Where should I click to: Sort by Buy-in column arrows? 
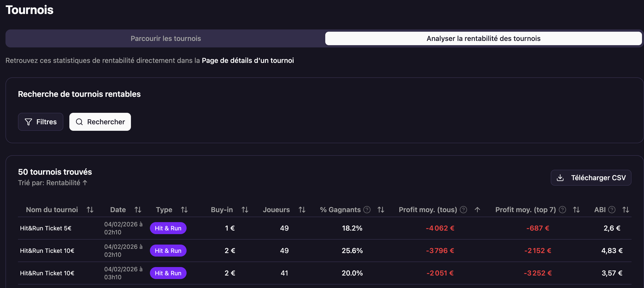(245, 209)
